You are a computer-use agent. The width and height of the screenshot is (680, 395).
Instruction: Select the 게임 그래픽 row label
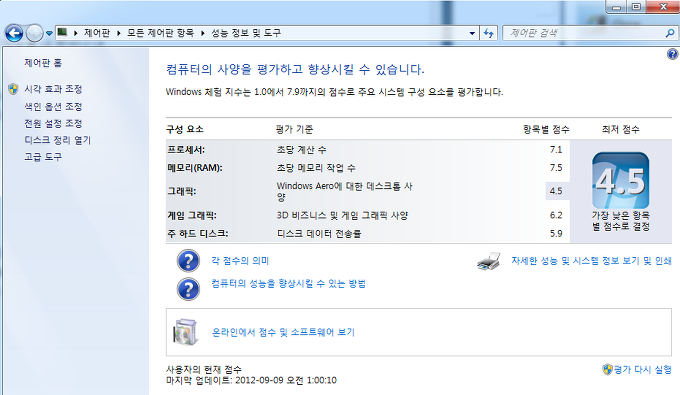point(192,215)
